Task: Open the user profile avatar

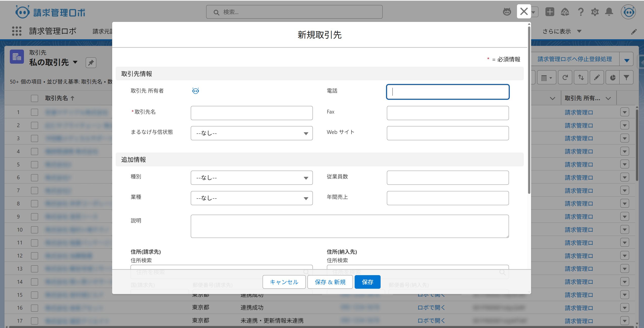Action: [x=628, y=12]
